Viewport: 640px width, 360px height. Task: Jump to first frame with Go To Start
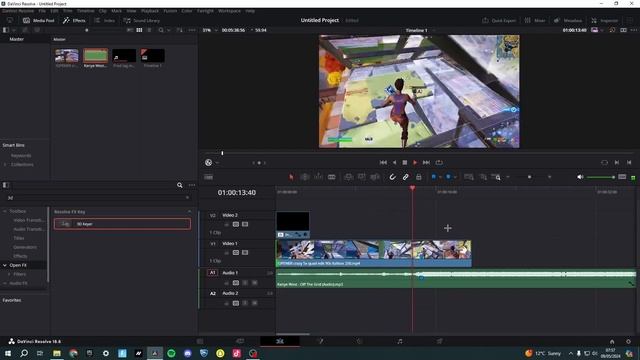click(383, 162)
